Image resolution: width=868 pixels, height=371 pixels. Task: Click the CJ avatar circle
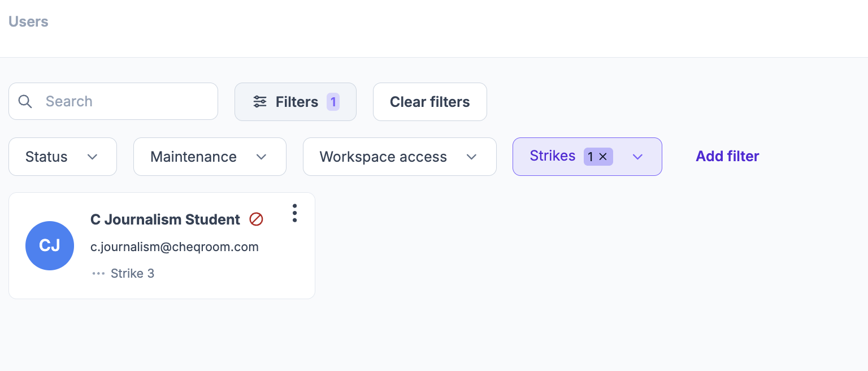pos(50,245)
